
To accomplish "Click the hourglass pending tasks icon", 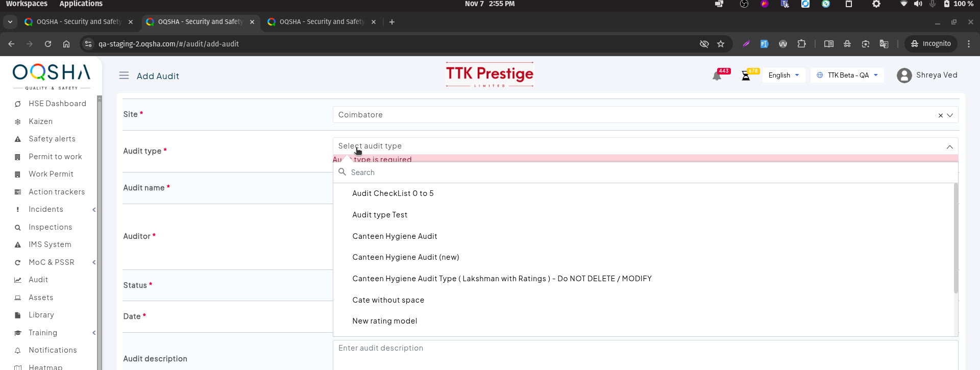I will (x=746, y=76).
